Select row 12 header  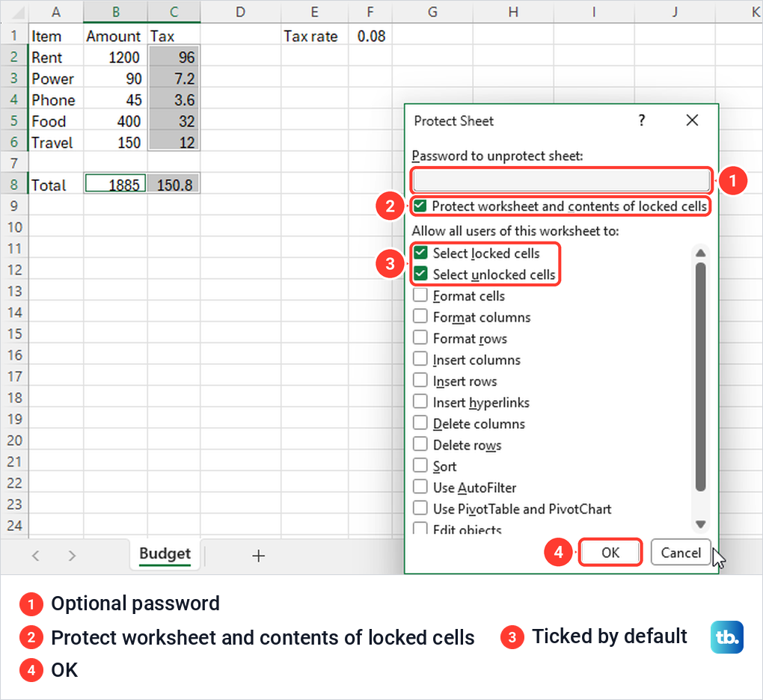(x=14, y=270)
